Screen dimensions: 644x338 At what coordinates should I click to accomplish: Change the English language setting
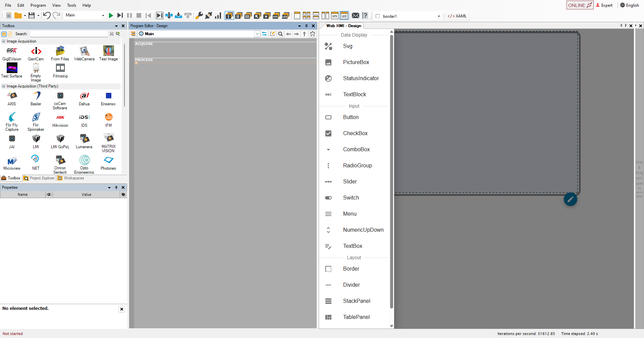click(630, 5)
